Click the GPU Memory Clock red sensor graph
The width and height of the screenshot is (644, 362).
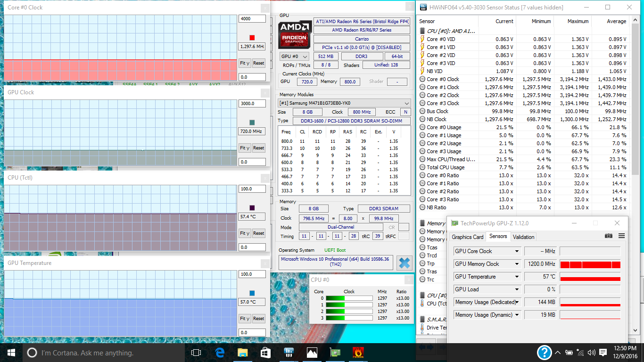click(590, 264)
